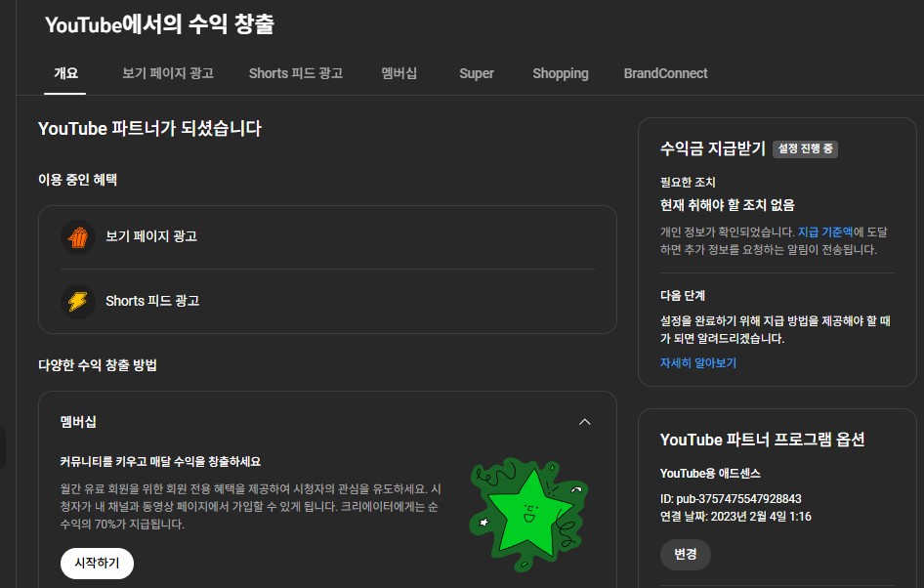Viewport: 924px width, 588px height.
Task: Click the 시작하기 button for memberships
Action: [x=98, y=564]
